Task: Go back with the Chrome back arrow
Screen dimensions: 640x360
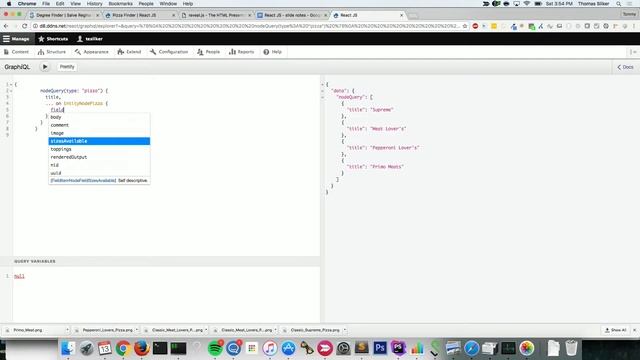Action: [6, 26]
